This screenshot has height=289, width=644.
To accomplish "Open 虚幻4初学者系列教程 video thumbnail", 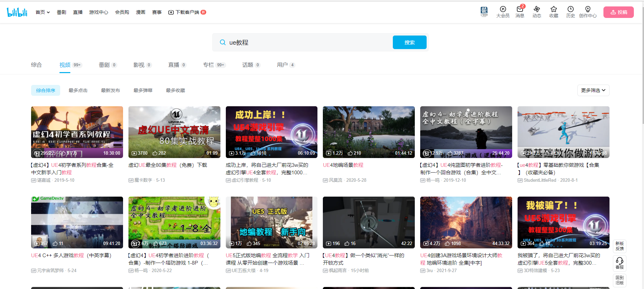I will (x=77, y=132).
